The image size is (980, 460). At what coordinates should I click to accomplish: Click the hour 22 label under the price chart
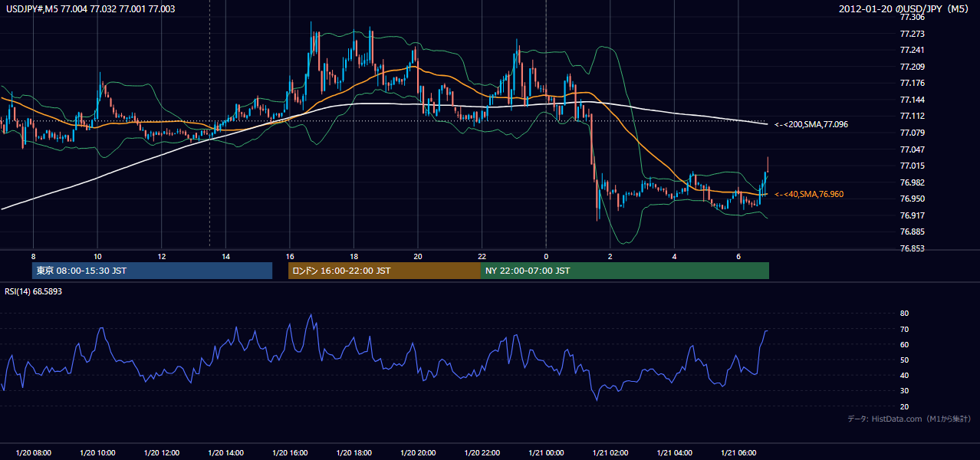click(482, 256)
